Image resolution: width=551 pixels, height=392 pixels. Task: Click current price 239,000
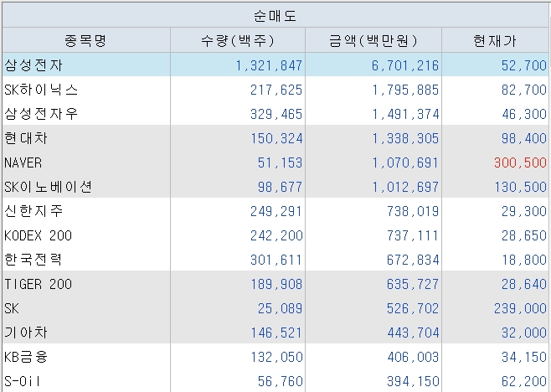point(520,309)
